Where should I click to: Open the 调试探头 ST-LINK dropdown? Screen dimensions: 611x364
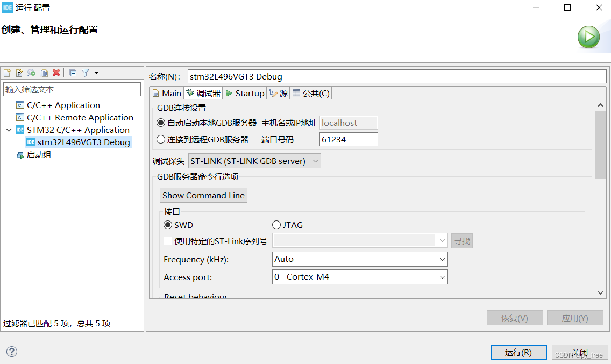point(254,161)
